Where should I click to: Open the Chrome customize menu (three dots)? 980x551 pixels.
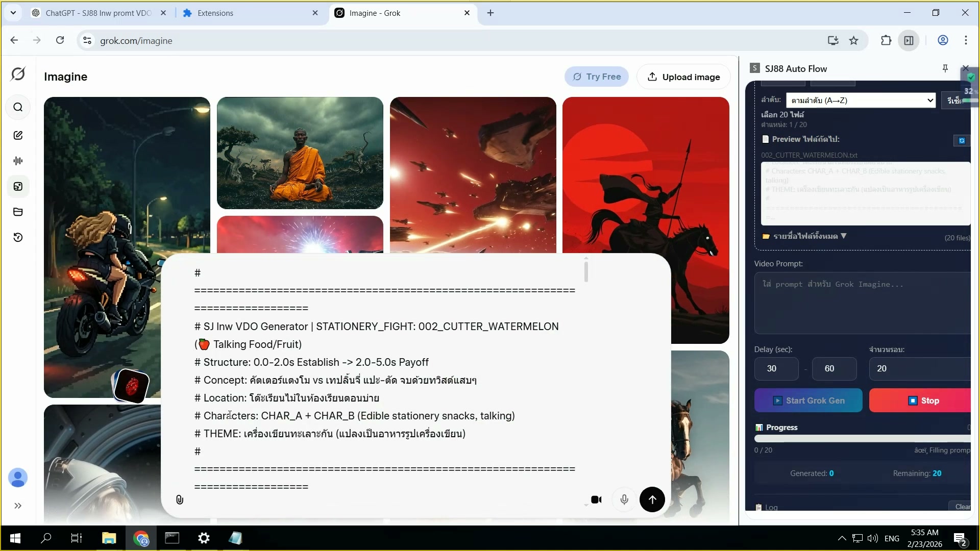pyautogui.click(x=966, y=40)
